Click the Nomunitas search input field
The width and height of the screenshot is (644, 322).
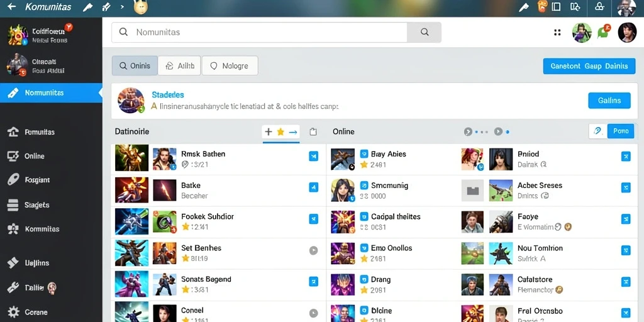point(259,32)
